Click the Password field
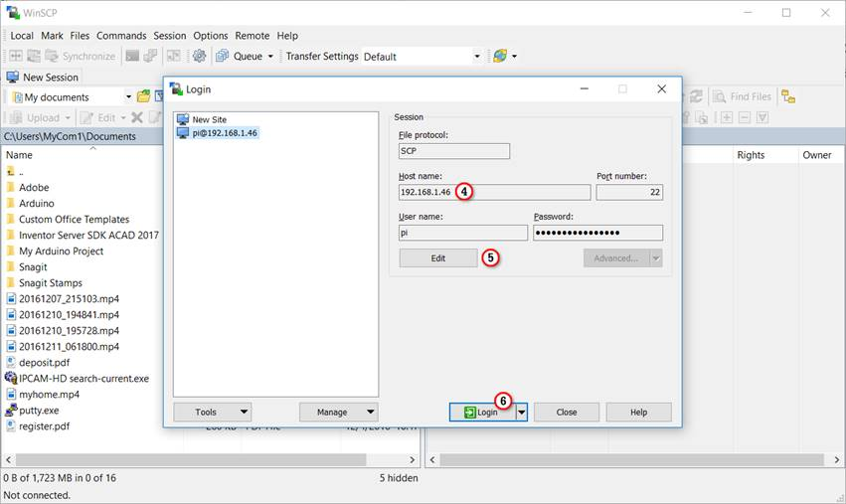This screenshot has width=846, height=504. (597, 233)
